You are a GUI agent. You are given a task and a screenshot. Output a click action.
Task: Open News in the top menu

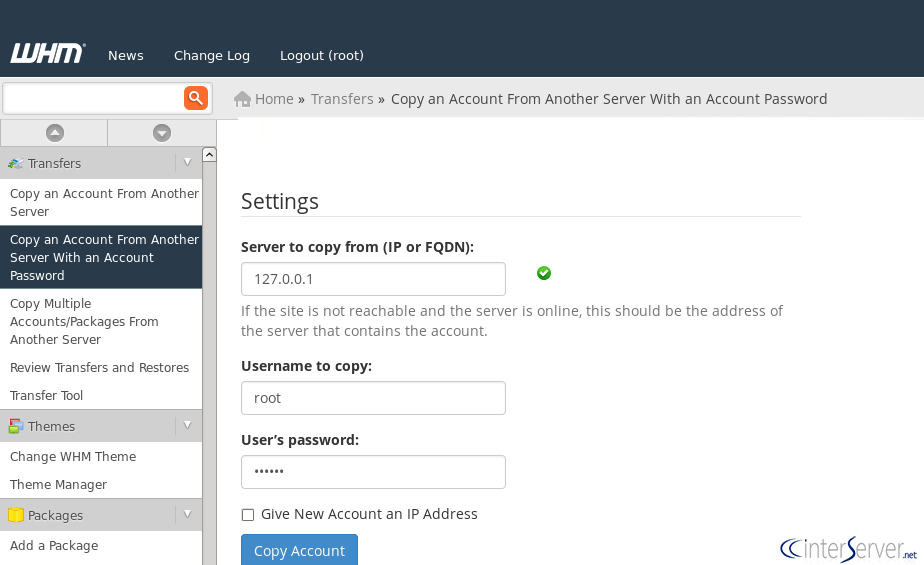click(126, 55)
